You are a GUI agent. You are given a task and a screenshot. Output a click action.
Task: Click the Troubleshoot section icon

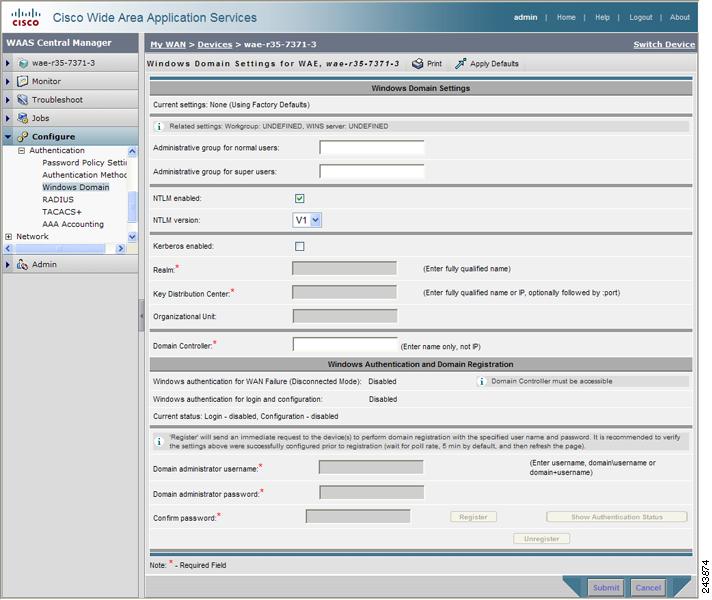click(x=22, y=99)
